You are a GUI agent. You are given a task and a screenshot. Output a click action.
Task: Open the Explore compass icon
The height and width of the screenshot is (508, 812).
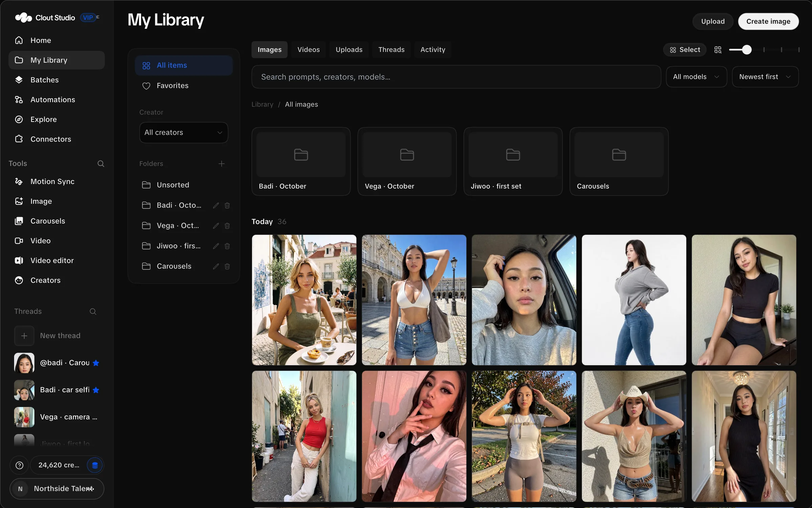point(19,119)
